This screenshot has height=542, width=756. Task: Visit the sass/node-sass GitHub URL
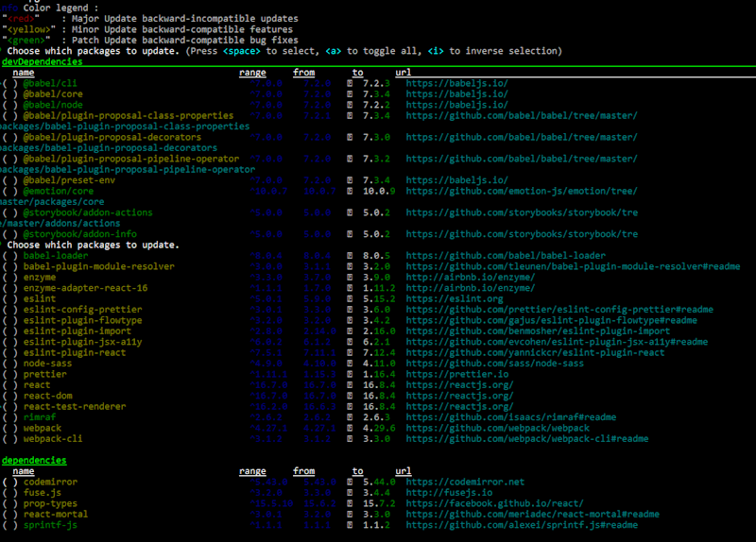coord(494,364)
